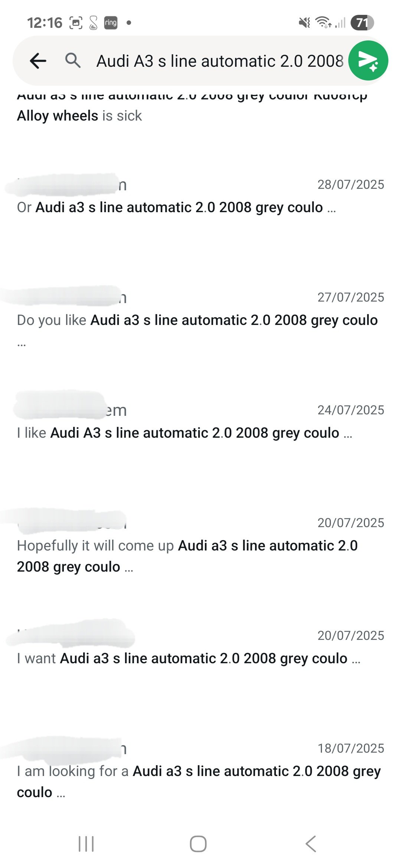
Task: Open the 'I want Audi a3' result
Action: point(200,648)
